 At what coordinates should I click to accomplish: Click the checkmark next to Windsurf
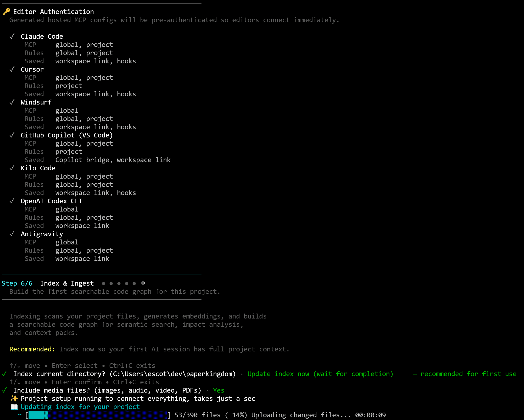tap(12, 102)
